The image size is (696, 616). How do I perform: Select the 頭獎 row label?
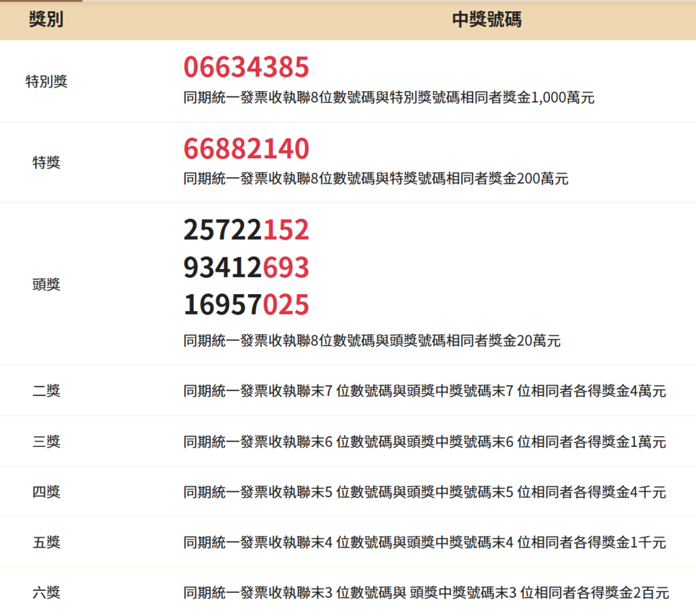coord(46,285)
